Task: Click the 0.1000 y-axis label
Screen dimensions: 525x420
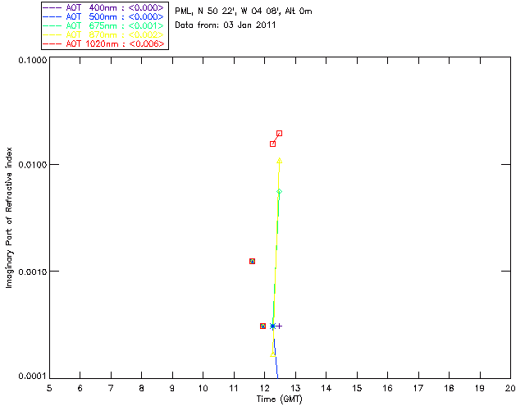Action: coord(32,60)
